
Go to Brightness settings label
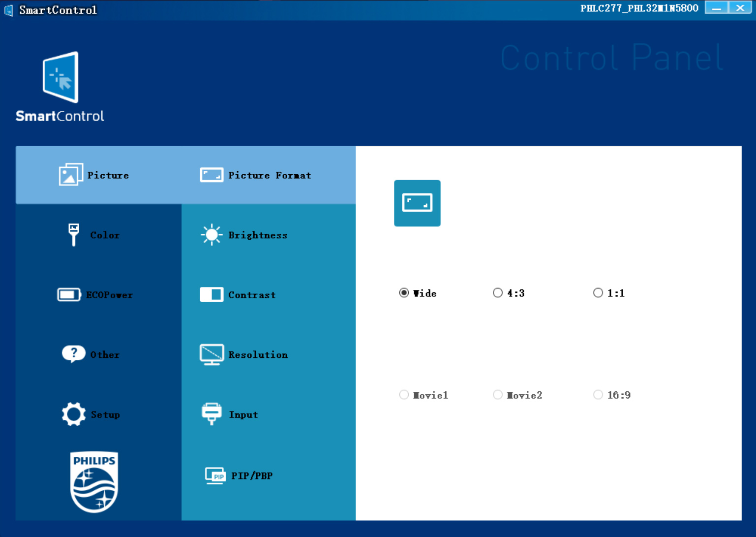(x=258, y=235)
